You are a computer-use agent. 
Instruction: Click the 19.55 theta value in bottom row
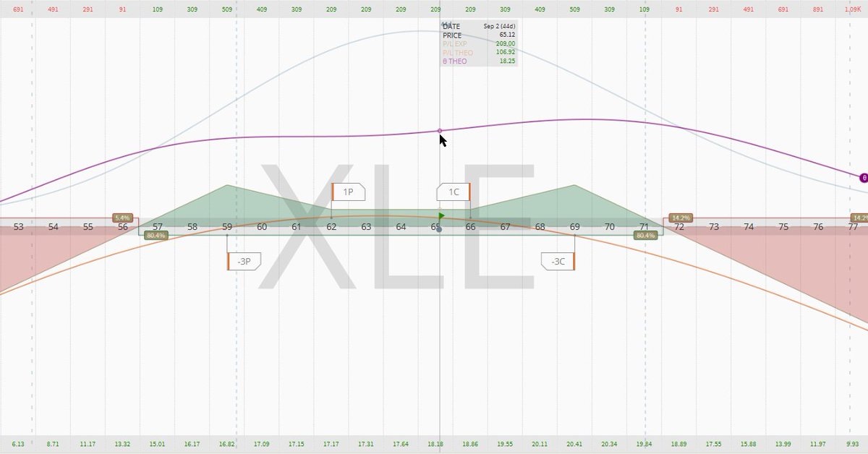(505, 444)
